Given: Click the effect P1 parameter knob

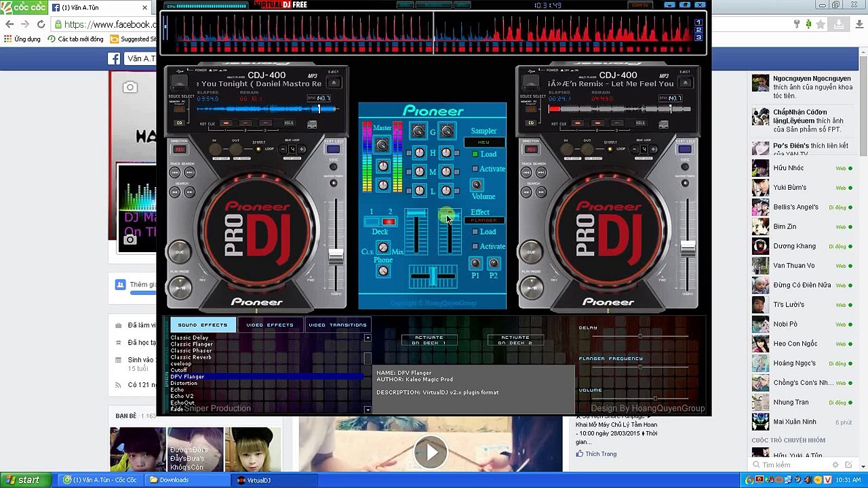Looking at the screenshot, I should click(x=475, y=263).
